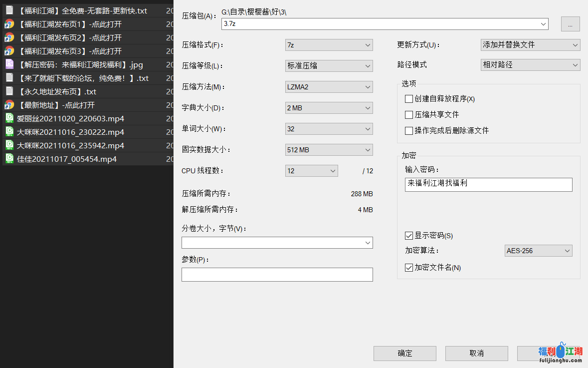Viewport: 588px width, 368px height.
Task: Select 来了就能下载的论坛 txt file entry
Action: (83, 78)
